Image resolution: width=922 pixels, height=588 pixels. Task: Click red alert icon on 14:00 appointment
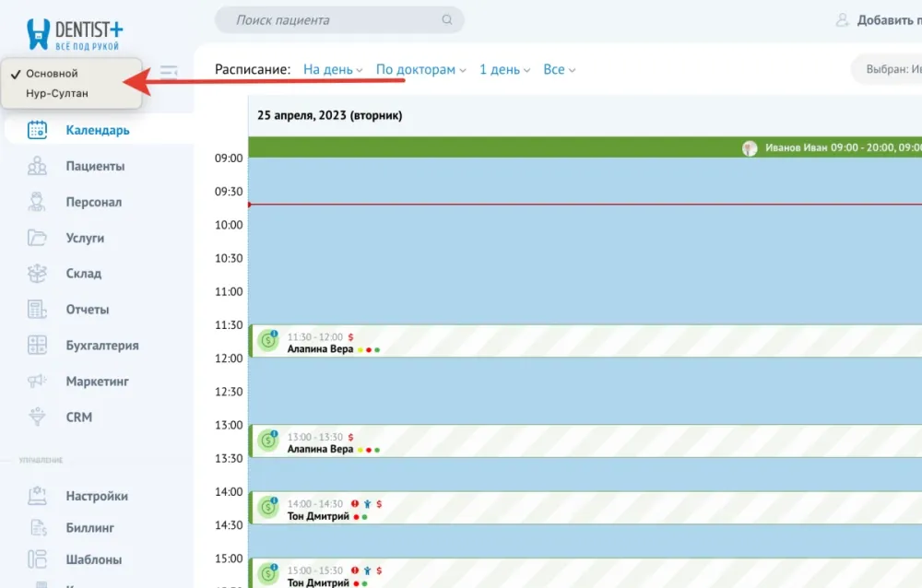point(355,504)
